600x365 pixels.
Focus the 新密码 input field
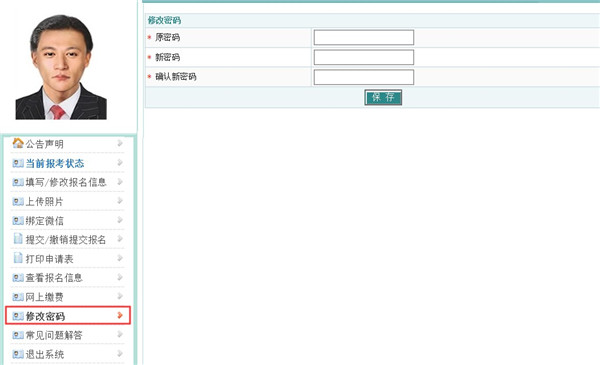coord(364,57)
